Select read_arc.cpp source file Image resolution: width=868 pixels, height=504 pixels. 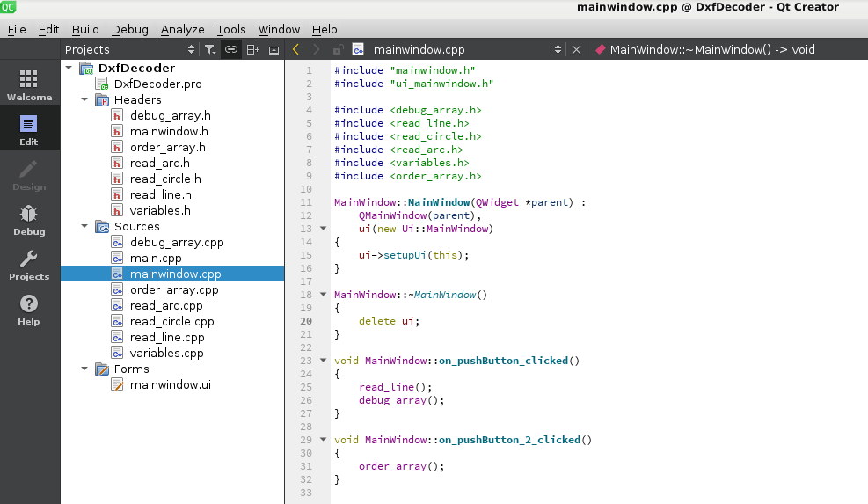click(166, 306)
